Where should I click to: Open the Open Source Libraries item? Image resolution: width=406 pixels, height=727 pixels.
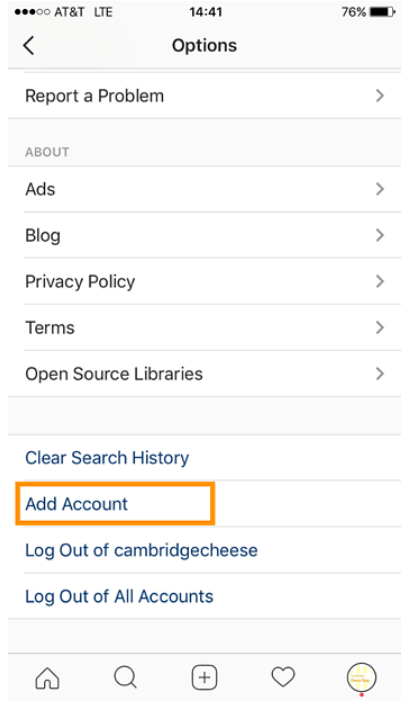click(x=204, y=374)
